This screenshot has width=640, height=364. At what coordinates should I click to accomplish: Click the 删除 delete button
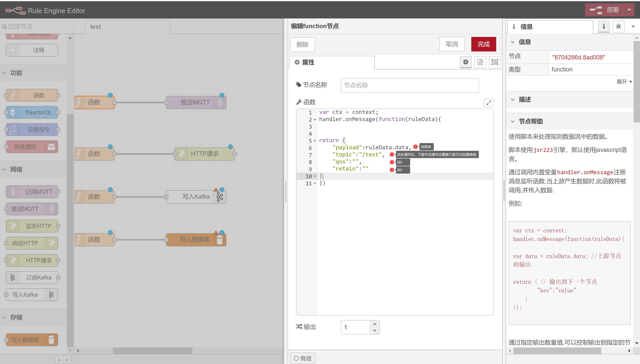click(302, 44)
